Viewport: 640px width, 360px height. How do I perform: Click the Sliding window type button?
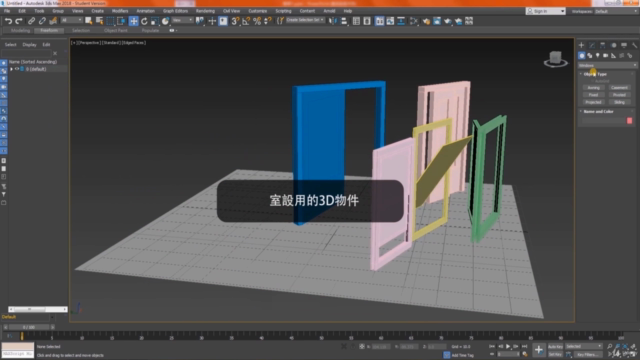coord(619,102)
